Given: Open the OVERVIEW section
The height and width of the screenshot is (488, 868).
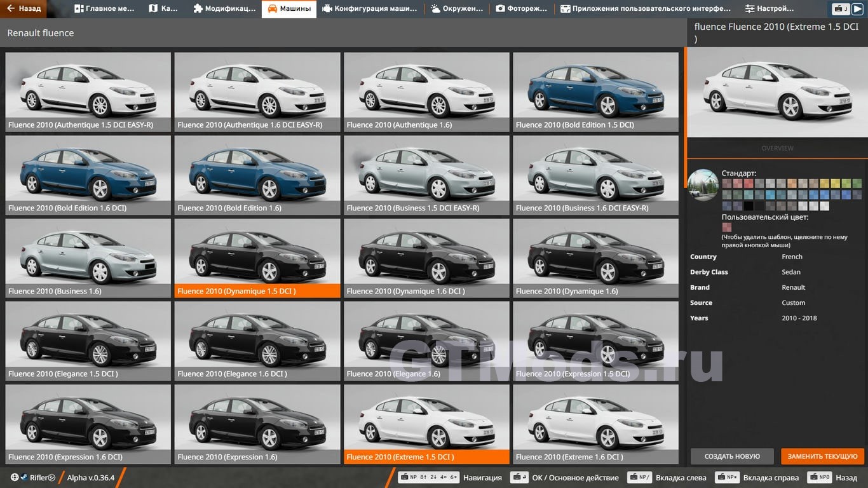Looking at the screenshot, I should point(778,148).
